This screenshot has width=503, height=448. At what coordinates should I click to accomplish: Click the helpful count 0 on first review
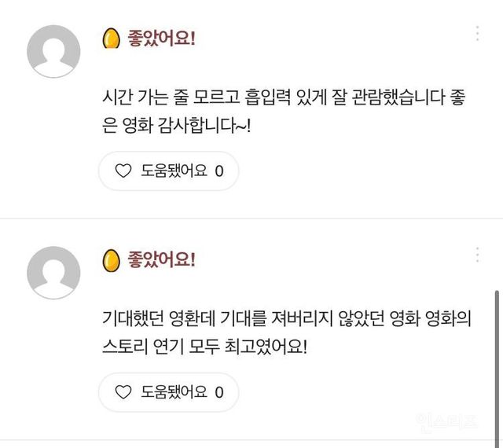click(219, 171)
